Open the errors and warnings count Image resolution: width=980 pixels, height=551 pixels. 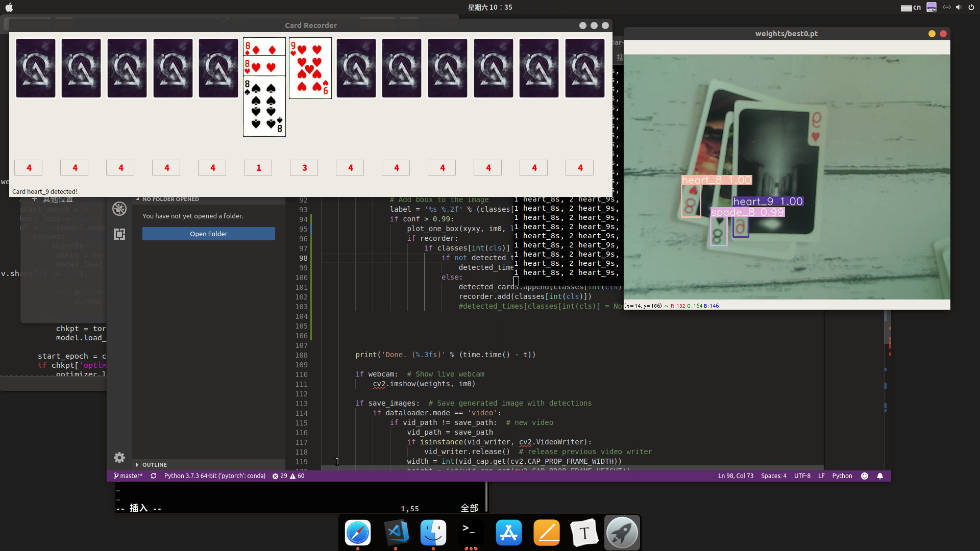tap(288, 476)
